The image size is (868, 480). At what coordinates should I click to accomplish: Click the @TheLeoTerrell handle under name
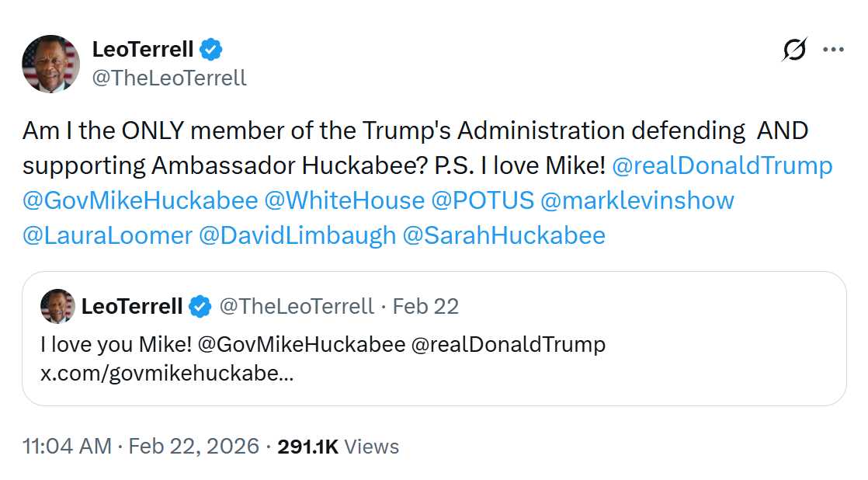pos(169,78)
